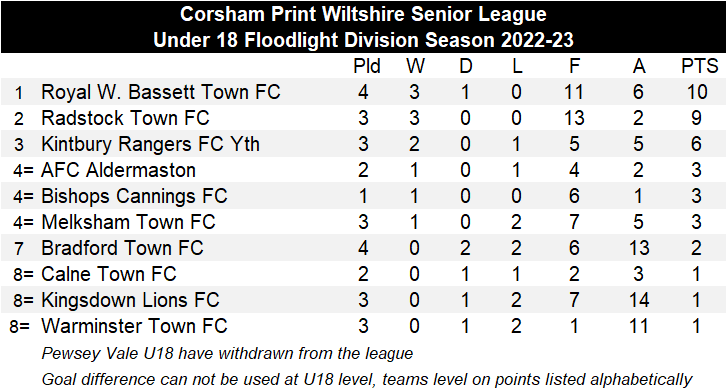This screenshot has width=726, height=391.
Task: Click the Pewsey Vale U18 withdrawn note
Action: click(227, 353)
